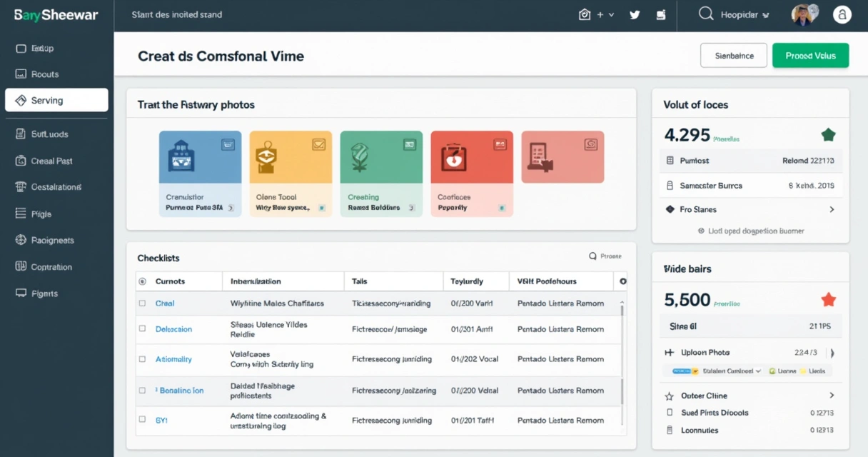Expand the Uploon Photo row arrow
This screenshot has height=457, width=868.
tap(832, 353)
